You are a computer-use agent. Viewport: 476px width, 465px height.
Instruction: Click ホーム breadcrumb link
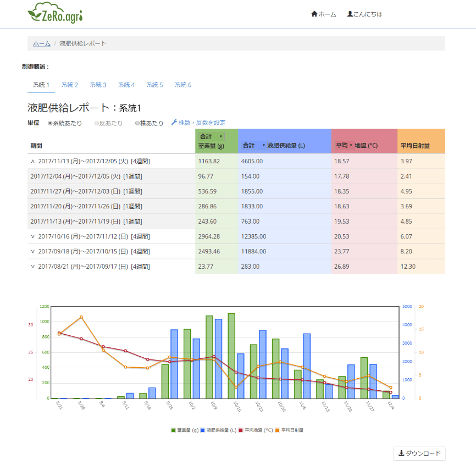[41, 43]
